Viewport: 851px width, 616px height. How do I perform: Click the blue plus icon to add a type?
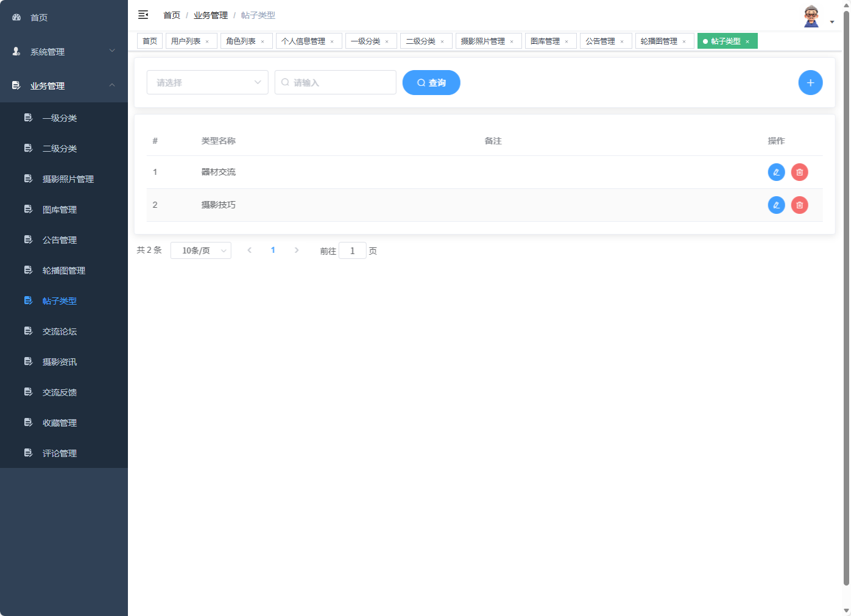(810, 82)
